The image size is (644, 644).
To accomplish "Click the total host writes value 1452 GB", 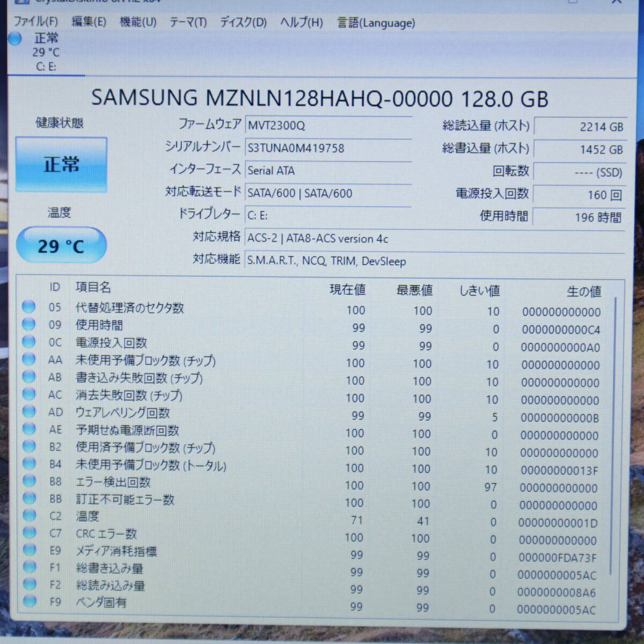I will 580,149.
